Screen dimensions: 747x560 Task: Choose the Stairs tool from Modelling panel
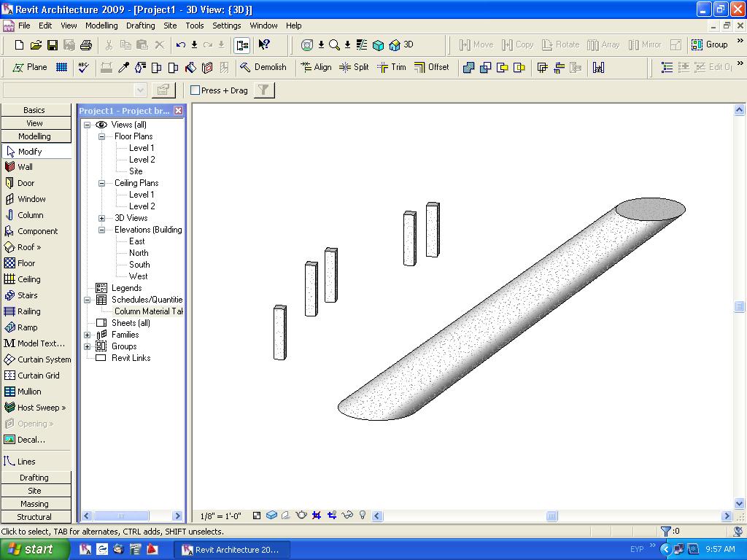(x=27, y=295)
